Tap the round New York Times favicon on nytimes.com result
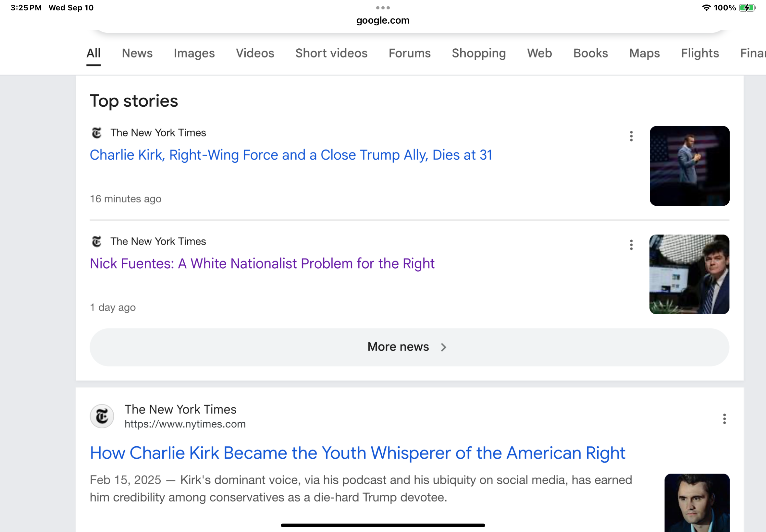This screenshot has width=766, height=532. pos(102,416)
